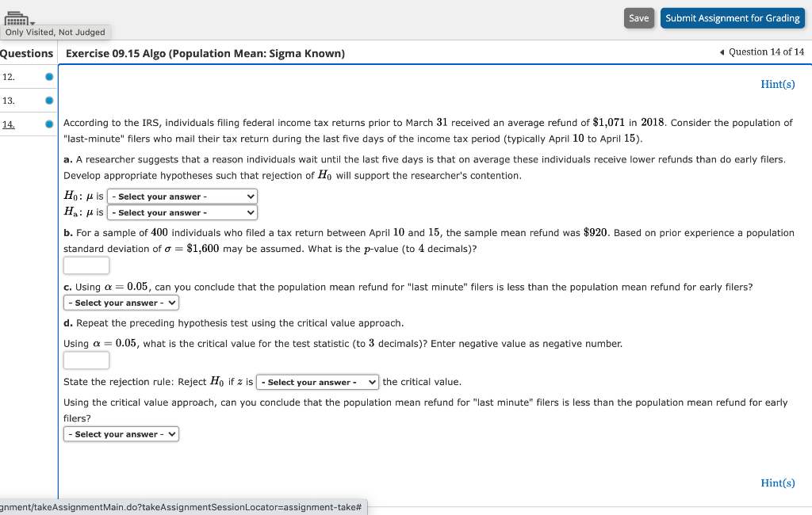Open the final conclusion dropdown in part d
Screen dimensions: 812x515
(x=121, y=433)
